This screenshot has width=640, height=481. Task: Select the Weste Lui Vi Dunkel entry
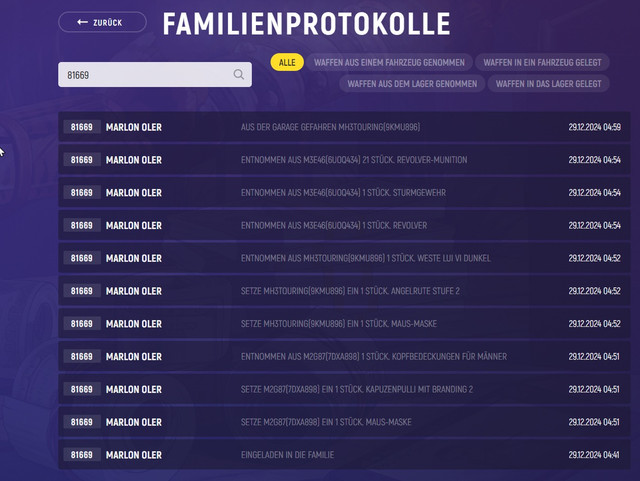pos(344,258)
